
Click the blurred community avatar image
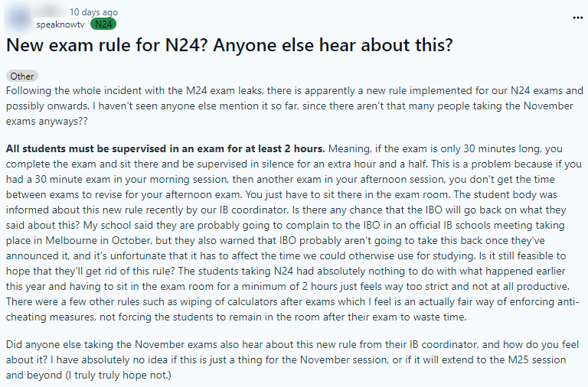17,18
